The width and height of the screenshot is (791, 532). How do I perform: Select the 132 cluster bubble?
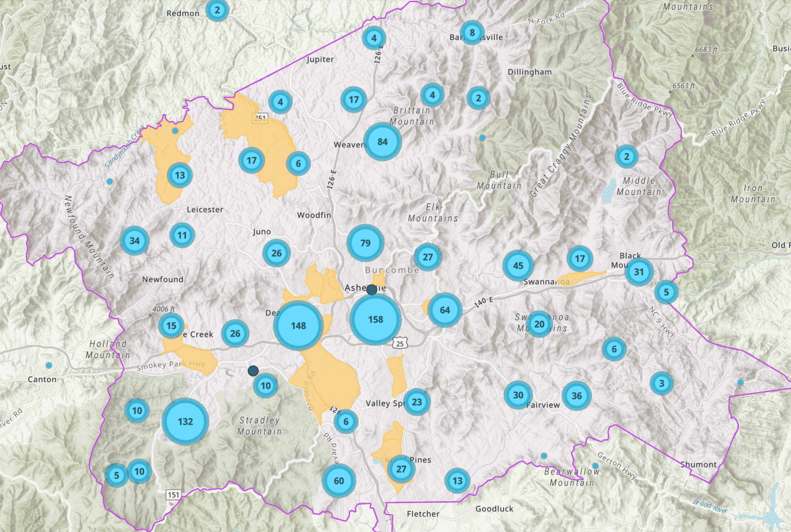pyautogui.click(x=185, y=422)
